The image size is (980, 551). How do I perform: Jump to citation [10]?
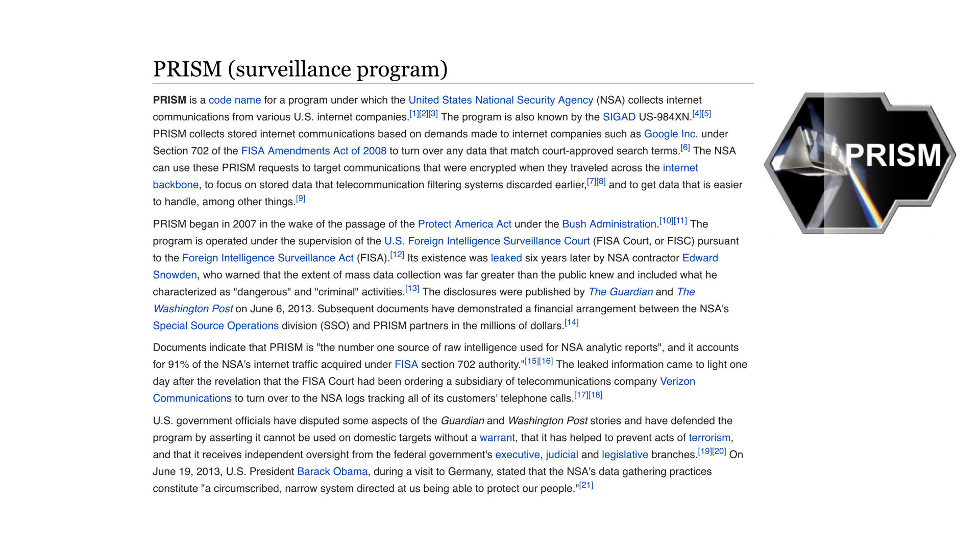tap(667, 221)
